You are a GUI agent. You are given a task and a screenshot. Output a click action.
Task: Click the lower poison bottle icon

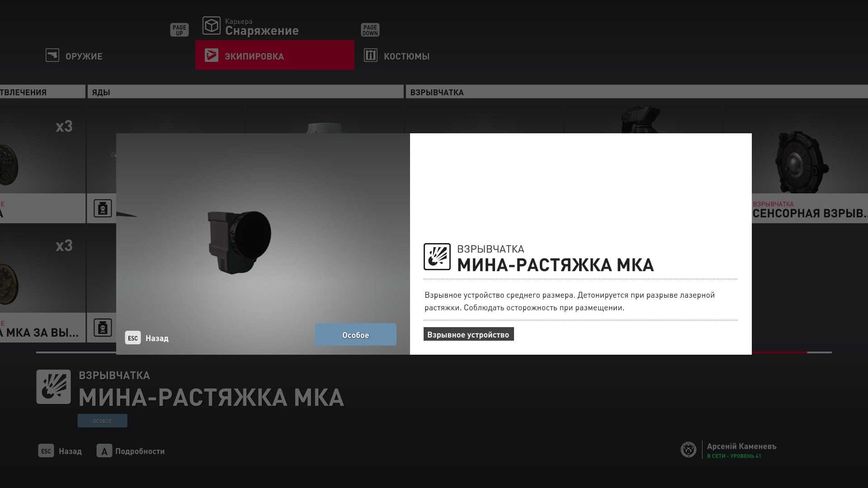click(x=103, y=328)
